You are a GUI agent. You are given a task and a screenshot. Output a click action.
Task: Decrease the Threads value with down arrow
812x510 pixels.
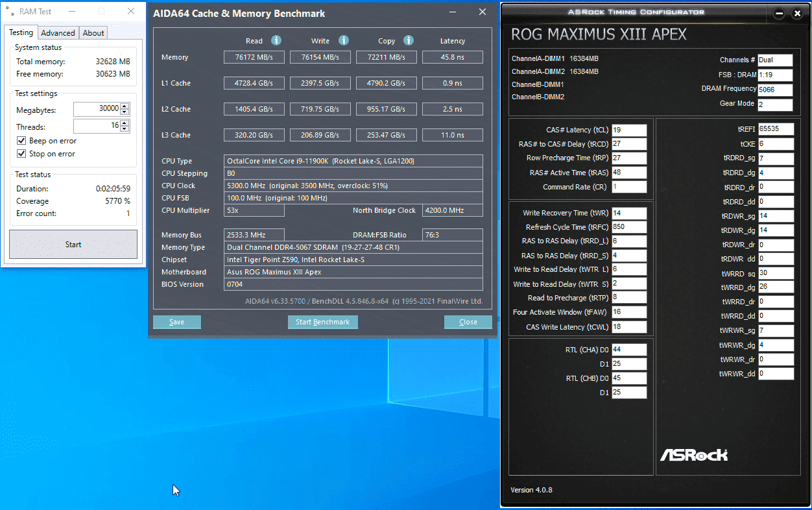point(125,130)
